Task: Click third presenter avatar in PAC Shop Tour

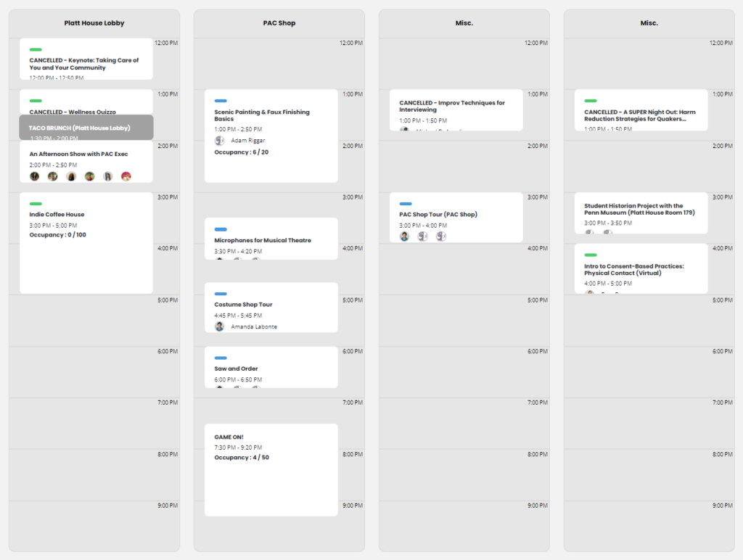Action: click(x=441, y=236)
